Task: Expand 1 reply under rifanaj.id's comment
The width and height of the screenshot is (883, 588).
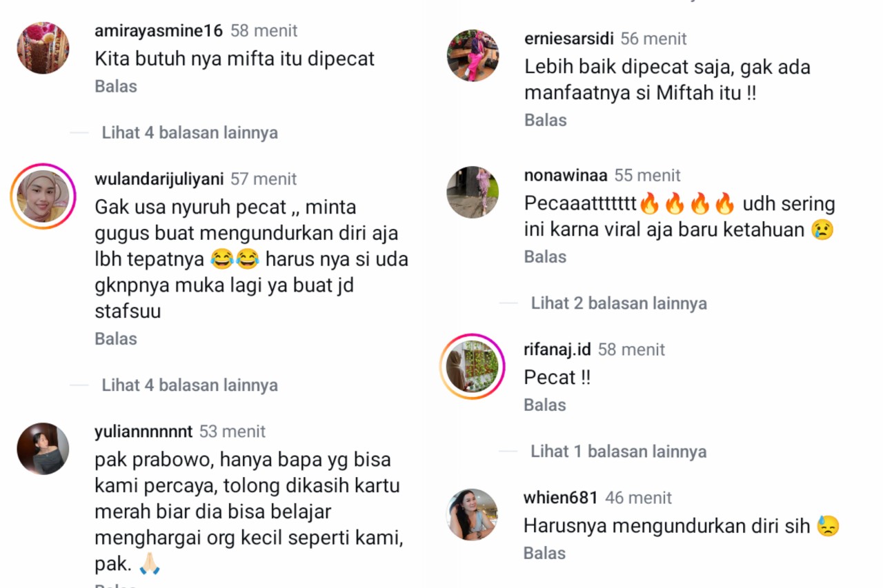Action: [x=619, y=452]
